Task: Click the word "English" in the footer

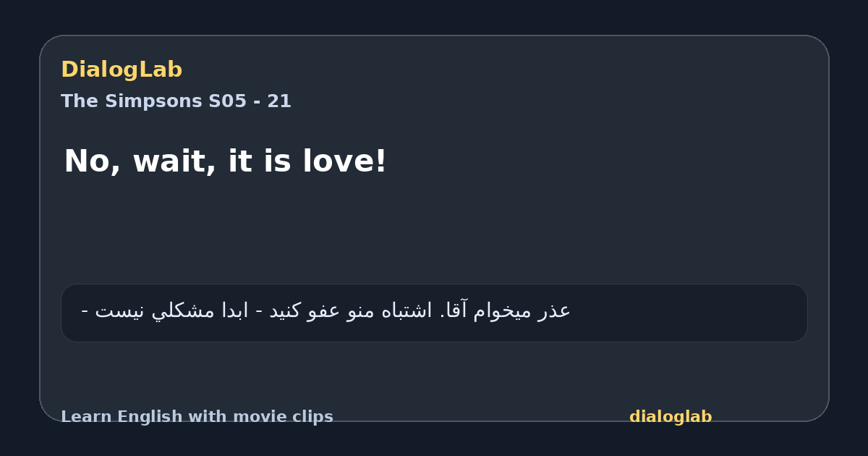Action: point(146,417)
